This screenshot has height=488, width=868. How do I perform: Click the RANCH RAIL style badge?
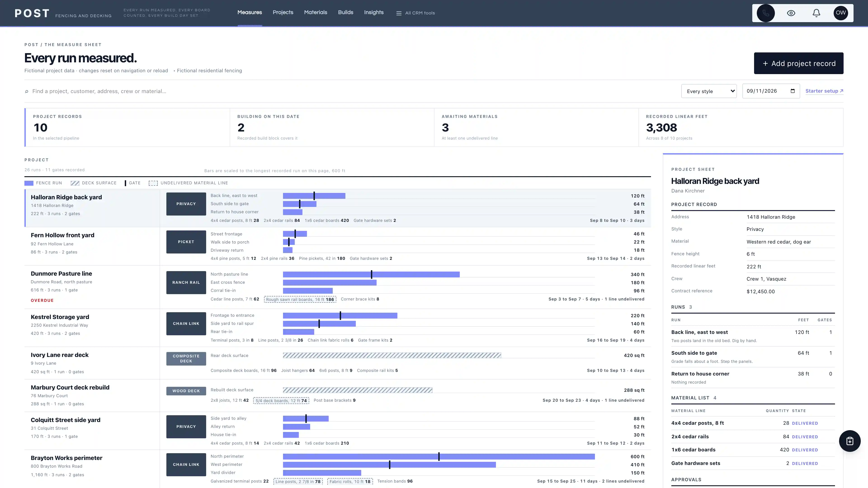click(x=186, y=283)
